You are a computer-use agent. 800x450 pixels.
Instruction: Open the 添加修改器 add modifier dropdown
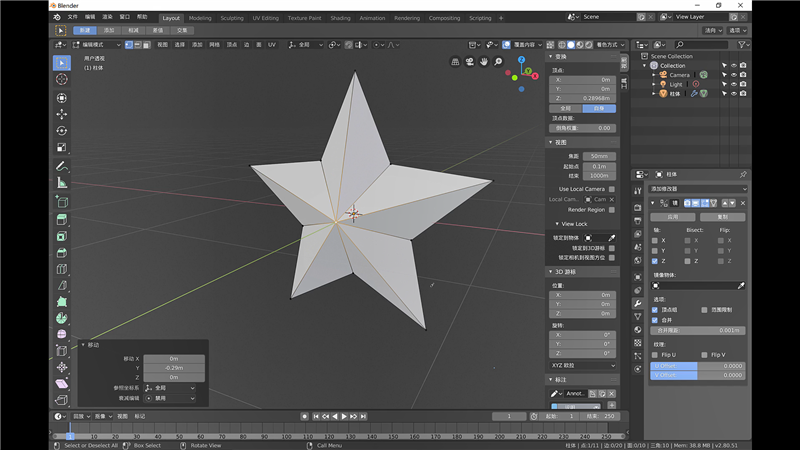click(698, 189)
